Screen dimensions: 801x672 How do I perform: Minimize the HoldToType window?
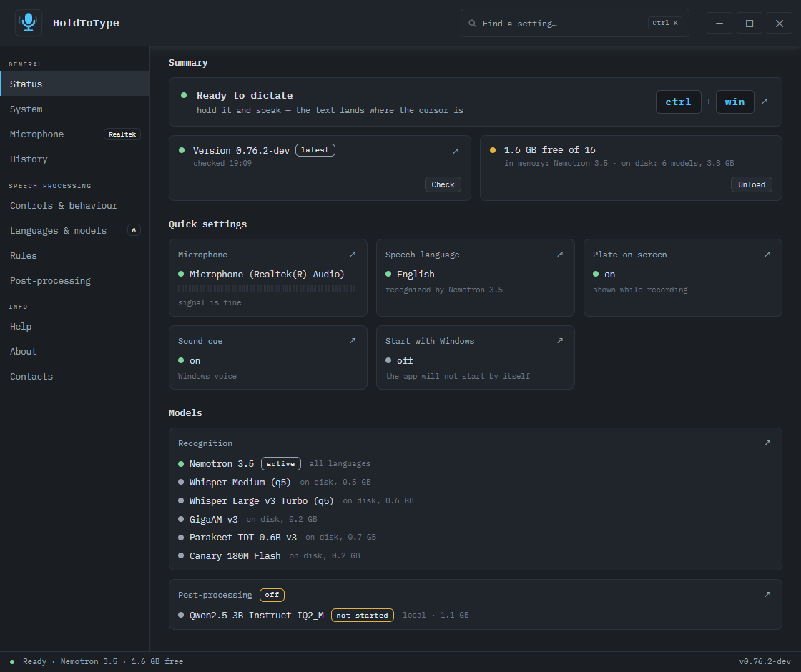719,23
